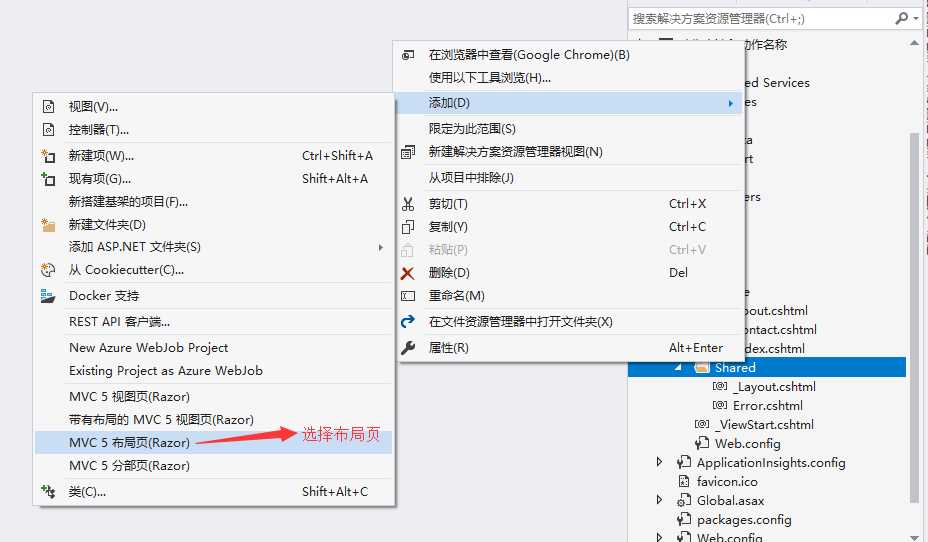Click the scroll-up arrow in Solution Explorer
928x542 pixels.
(914, 43)
